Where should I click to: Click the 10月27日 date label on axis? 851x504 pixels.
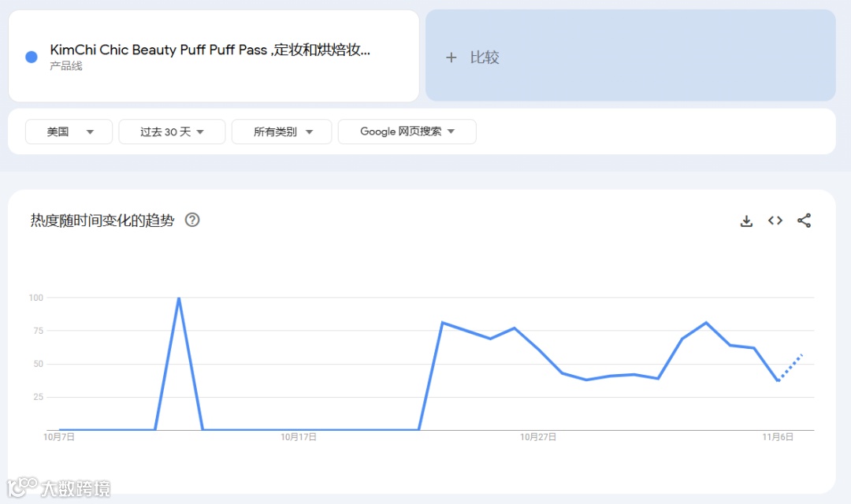click(538, 437)
